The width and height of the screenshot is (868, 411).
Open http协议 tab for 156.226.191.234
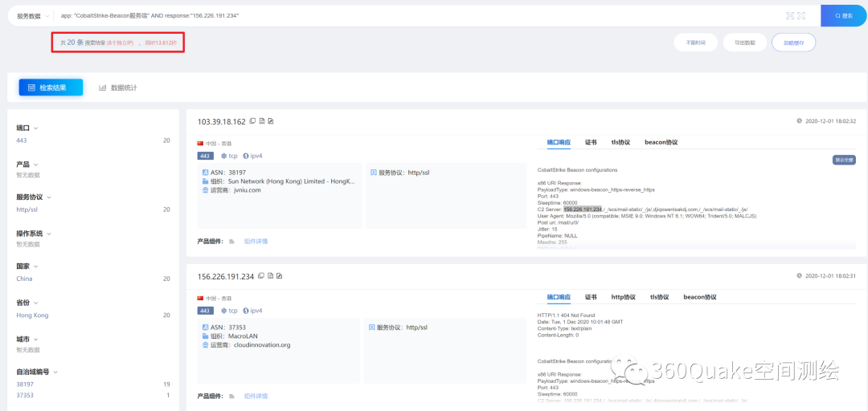(624, 297)
